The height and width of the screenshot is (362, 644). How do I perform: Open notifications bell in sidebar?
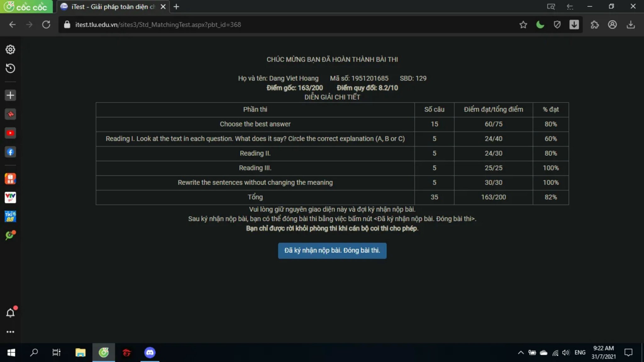[10, 313]
